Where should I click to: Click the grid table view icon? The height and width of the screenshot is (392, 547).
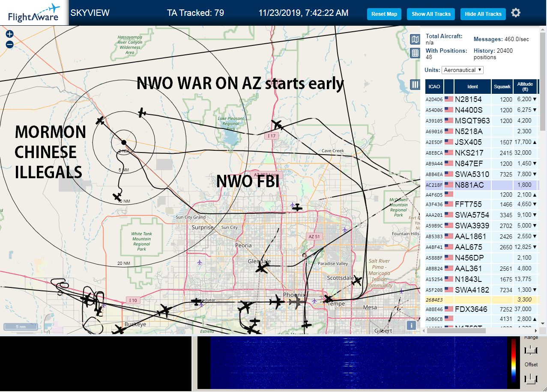(415, 53)
